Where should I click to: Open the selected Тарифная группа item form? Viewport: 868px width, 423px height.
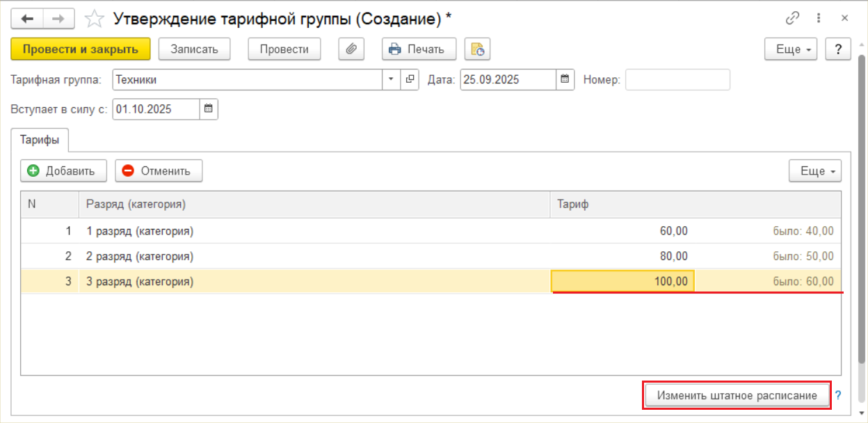(410, 79)
